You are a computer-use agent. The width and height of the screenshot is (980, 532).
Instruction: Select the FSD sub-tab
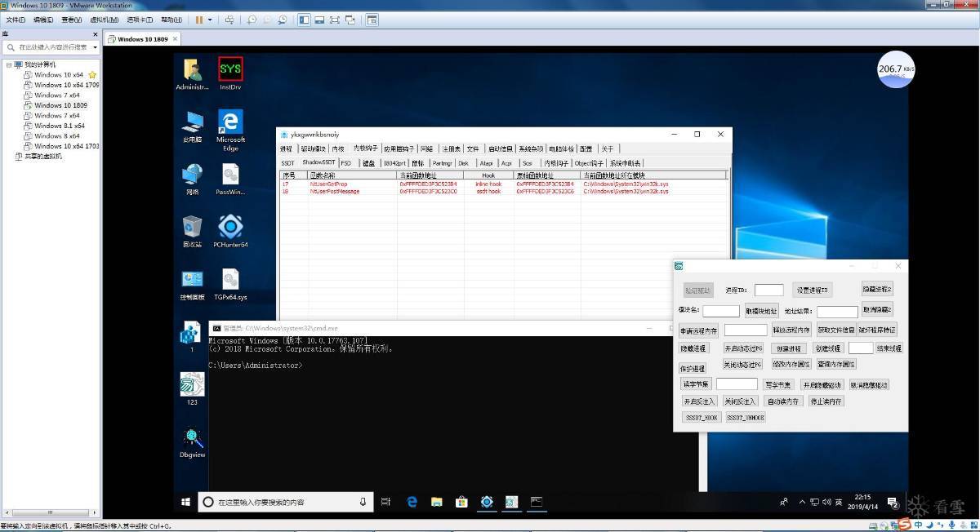click(346, 162)
